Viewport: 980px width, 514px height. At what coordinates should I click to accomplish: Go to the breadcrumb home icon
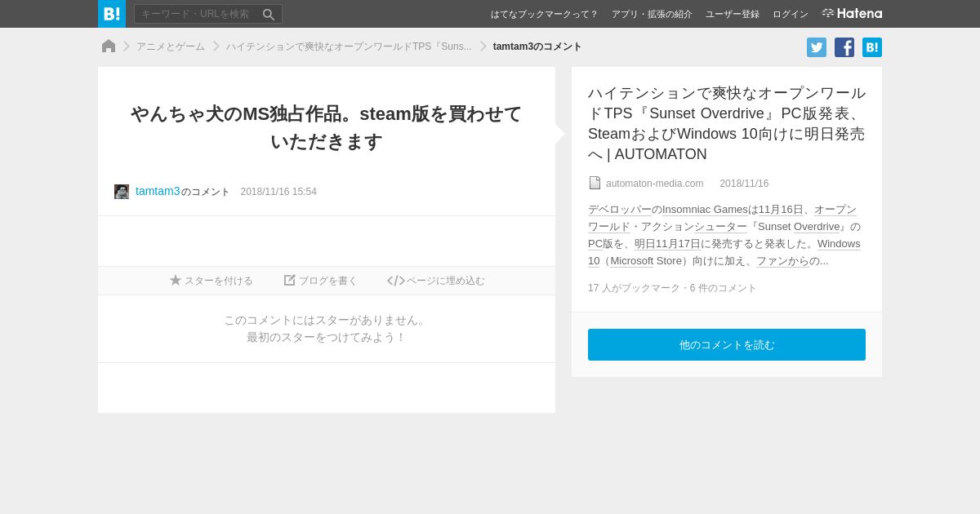109,47
